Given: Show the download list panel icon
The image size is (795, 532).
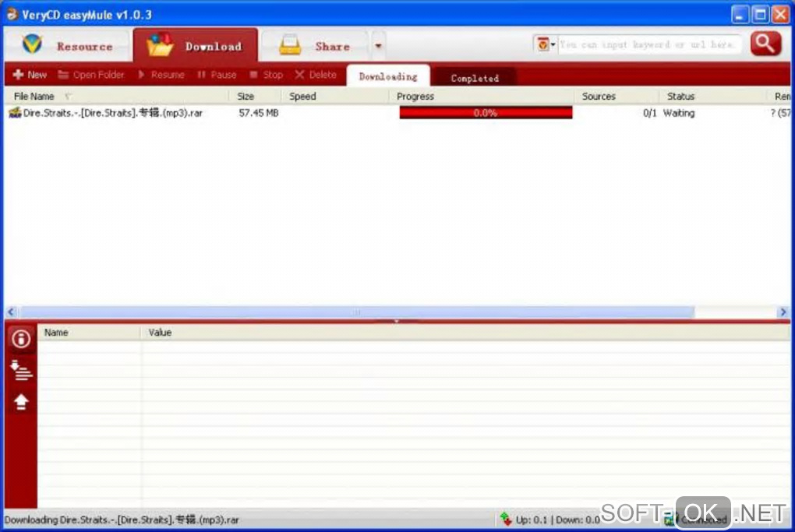Looking at the screenshot, I should [21, 370].
